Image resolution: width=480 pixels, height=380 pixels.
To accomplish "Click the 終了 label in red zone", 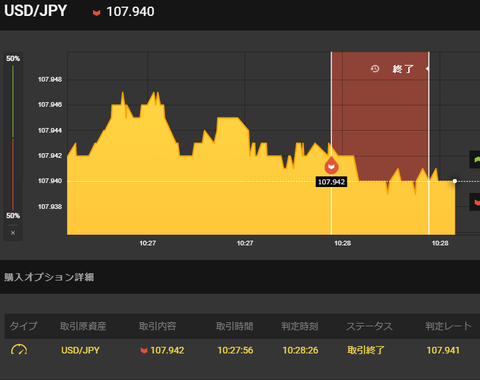I will coord(403,69).
